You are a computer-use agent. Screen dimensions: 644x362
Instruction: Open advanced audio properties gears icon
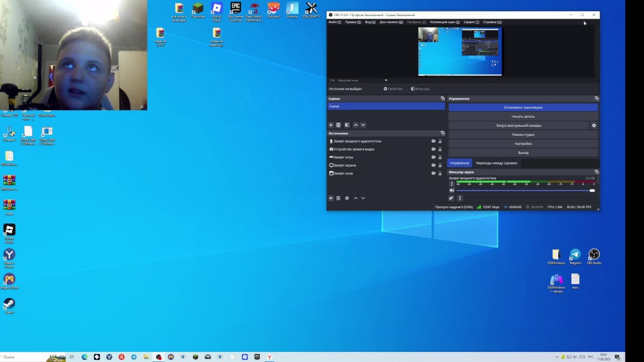451,198
